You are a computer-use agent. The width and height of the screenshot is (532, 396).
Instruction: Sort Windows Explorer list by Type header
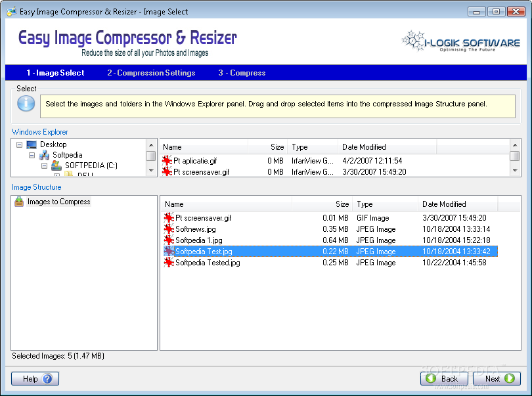pos(313,147)
